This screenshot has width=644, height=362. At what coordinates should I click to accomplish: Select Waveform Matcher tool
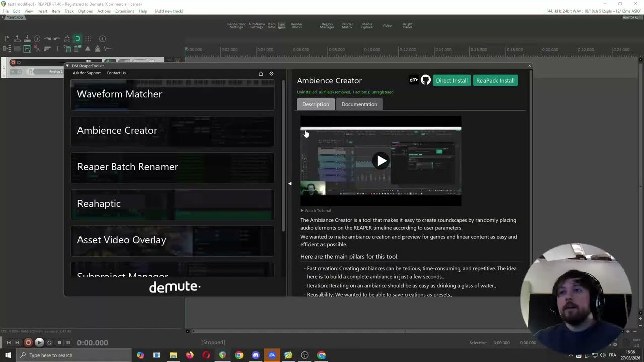pos(172,94)
